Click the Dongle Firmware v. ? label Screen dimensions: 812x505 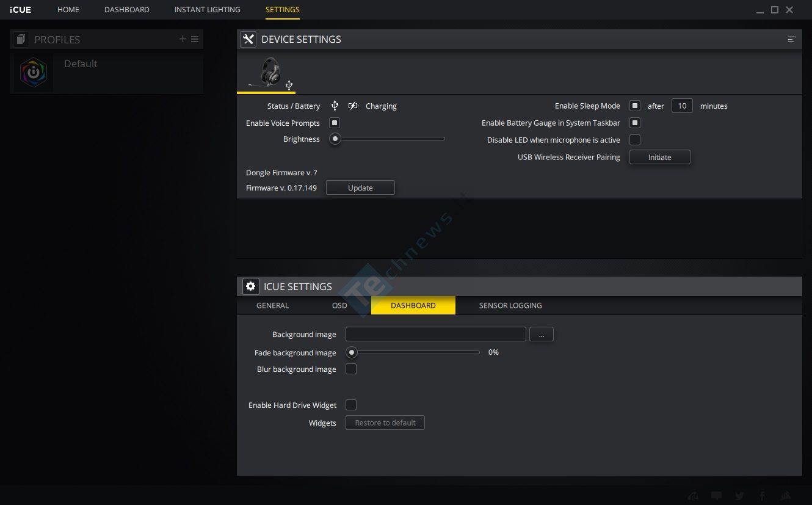pos(281,173)
